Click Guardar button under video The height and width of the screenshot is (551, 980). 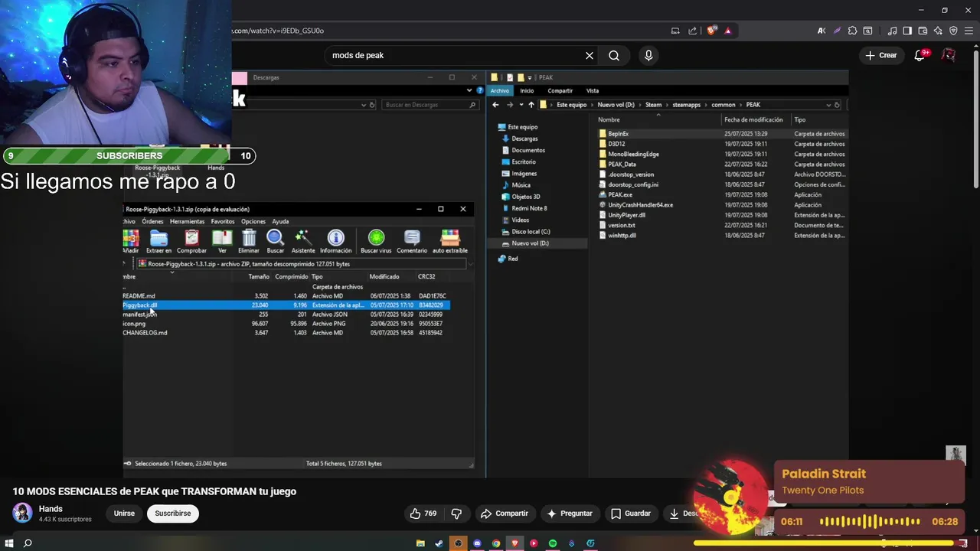[630, 514]
